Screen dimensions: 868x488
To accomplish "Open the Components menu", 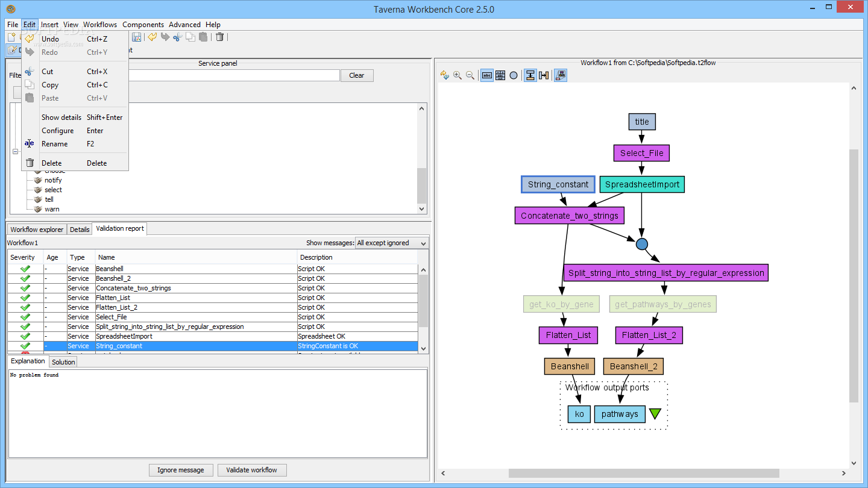I will [143, 25].
